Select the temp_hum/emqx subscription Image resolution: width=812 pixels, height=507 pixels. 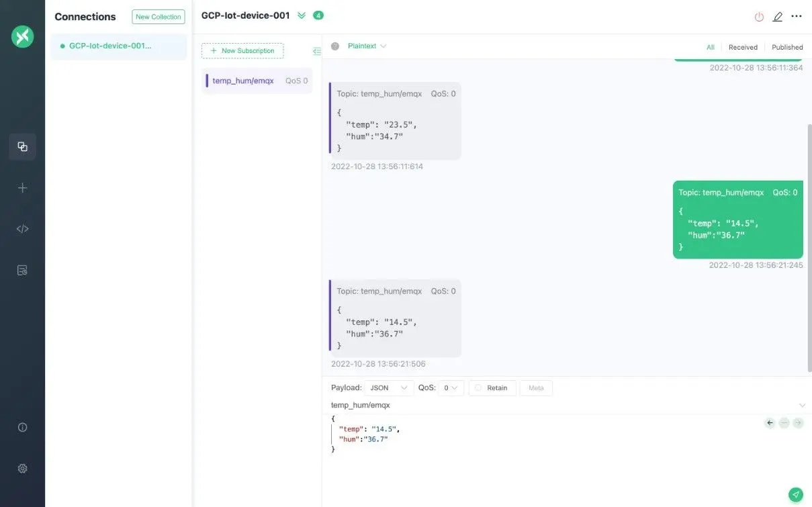255,80
